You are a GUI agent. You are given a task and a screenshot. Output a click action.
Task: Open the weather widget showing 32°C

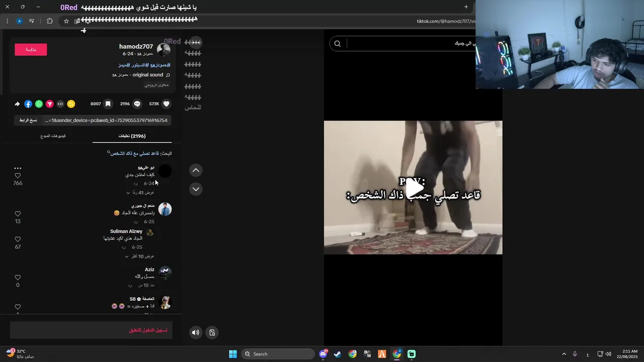point(20,354)
